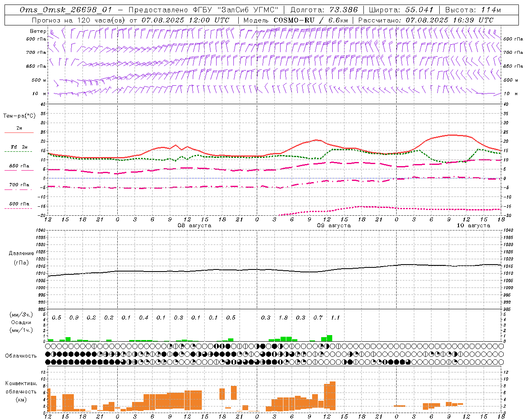The width and height of the screenshot is (525, 420).
Task: Select the (мм/1ч.) precipitation unit label
Action: (x=21, y=330)
